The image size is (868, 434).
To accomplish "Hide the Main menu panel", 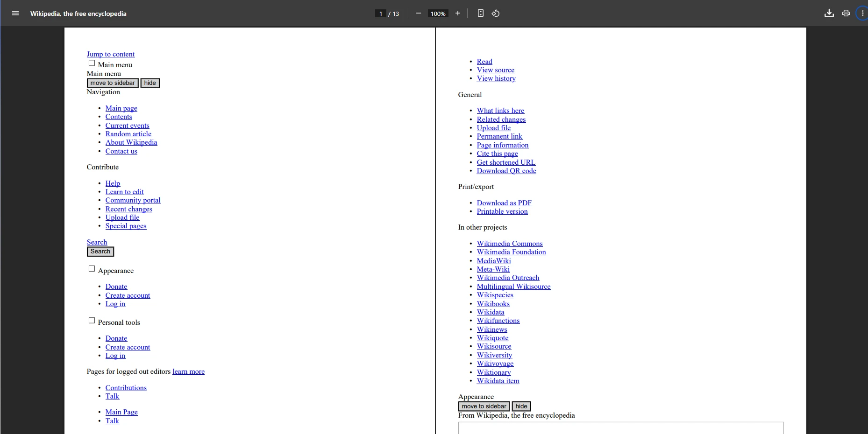I will (x=150, y=83).
